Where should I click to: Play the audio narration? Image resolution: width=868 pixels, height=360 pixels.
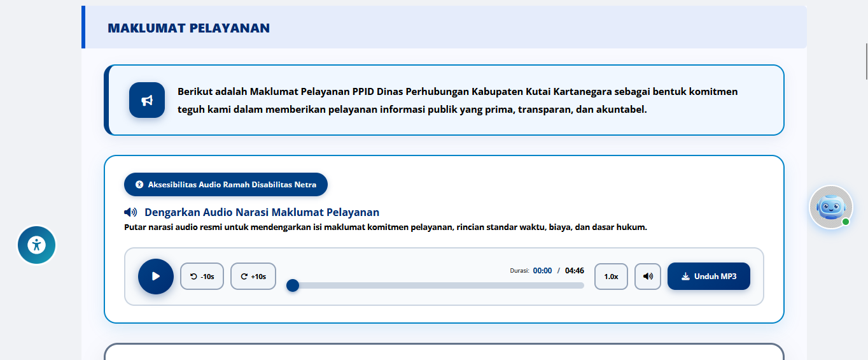point(156,277)
